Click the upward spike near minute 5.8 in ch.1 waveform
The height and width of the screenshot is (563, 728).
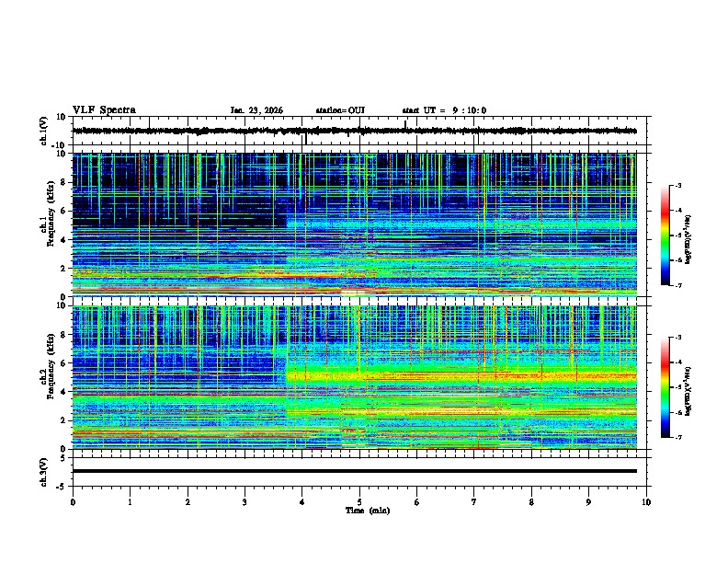tap(405, 125)
